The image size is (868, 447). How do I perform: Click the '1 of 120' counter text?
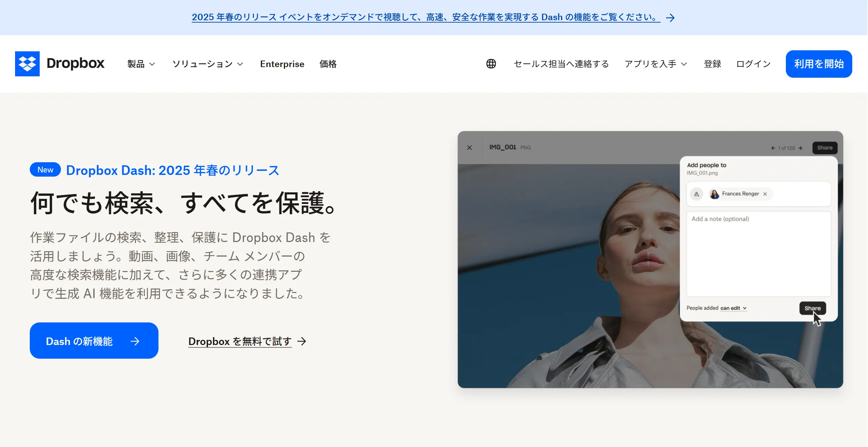pos(787,148)
